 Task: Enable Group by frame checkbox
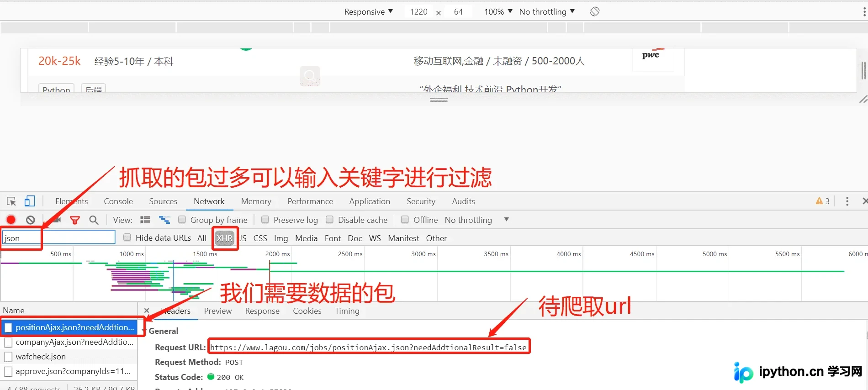point(182,220)
